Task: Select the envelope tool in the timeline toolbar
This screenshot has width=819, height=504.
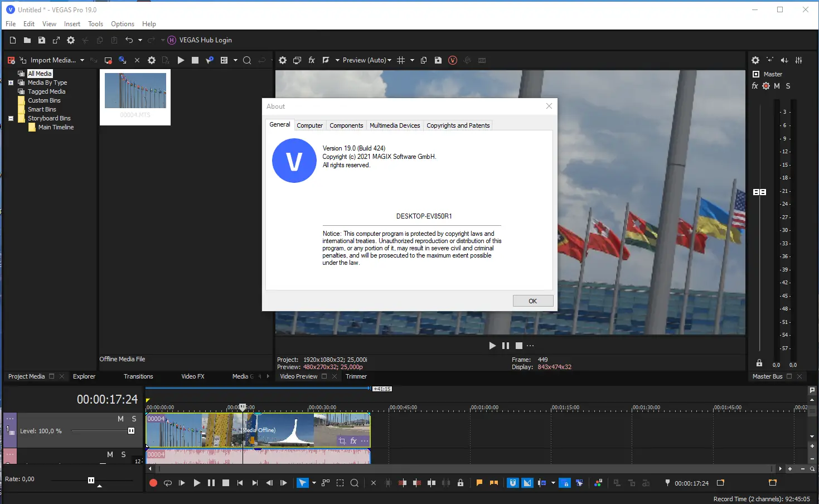Action: pos(326,483)
